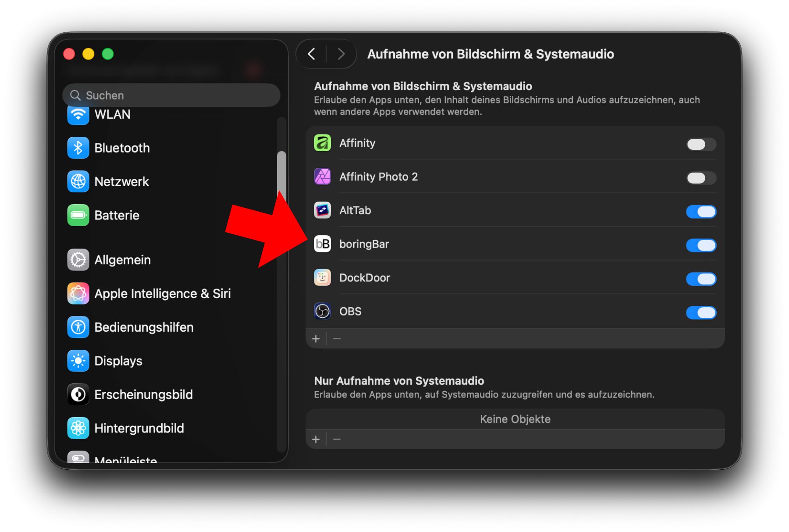The height and width of the screenshot is (532, 789).
Task: Select the Affinity row label
Action: tap(357, 143)
